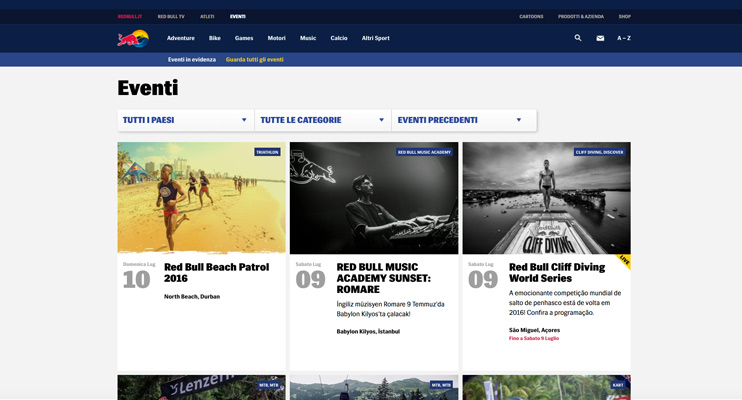Open the Lenzerheide banner event image
Screen dimensions: 742x400
(202, 388)
